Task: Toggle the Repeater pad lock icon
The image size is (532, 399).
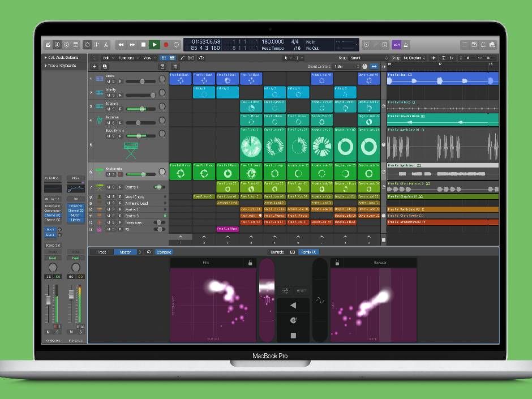Action: point(337,263)
